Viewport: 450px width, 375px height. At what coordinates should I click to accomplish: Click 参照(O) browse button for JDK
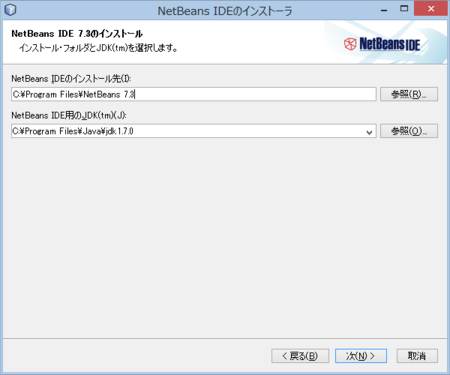click(x=409, y=131)
